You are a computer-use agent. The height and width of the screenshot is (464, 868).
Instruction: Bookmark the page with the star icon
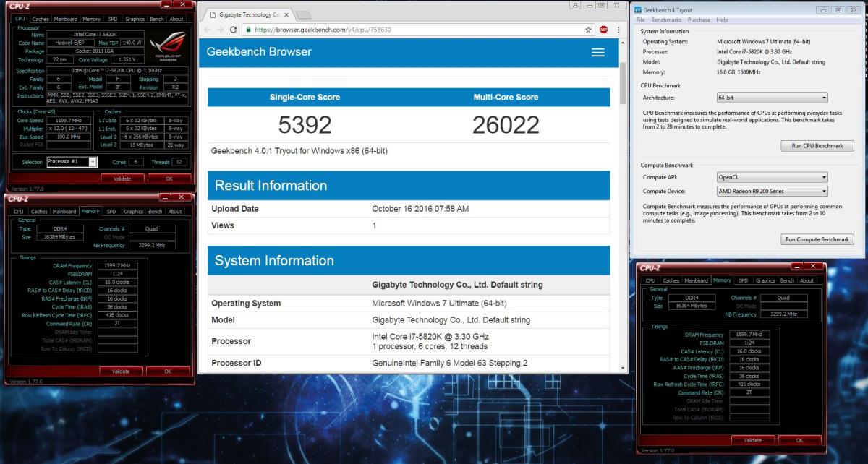tap(588, 30)
